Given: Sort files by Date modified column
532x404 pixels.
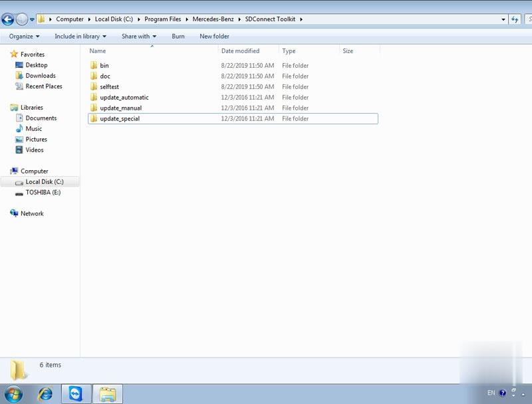Looking at the screenshot, I should point(240,51).
